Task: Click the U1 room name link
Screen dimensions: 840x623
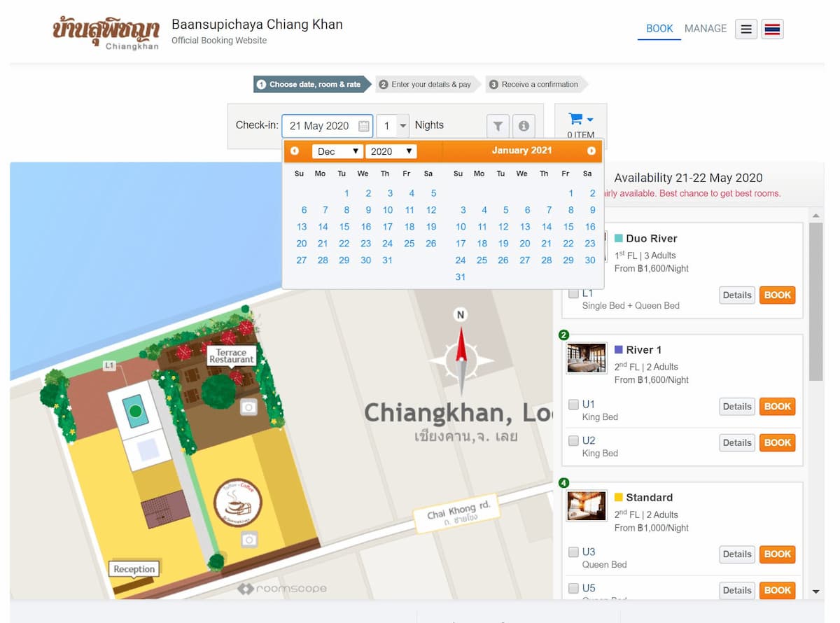Action: coord(589,405)
